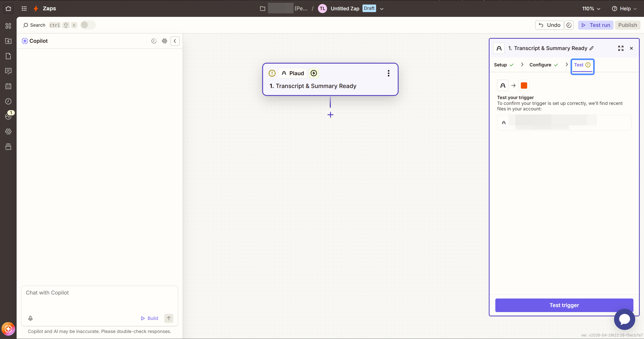Start a Test run
Viewport: 644px width, 339px height.
596,25
